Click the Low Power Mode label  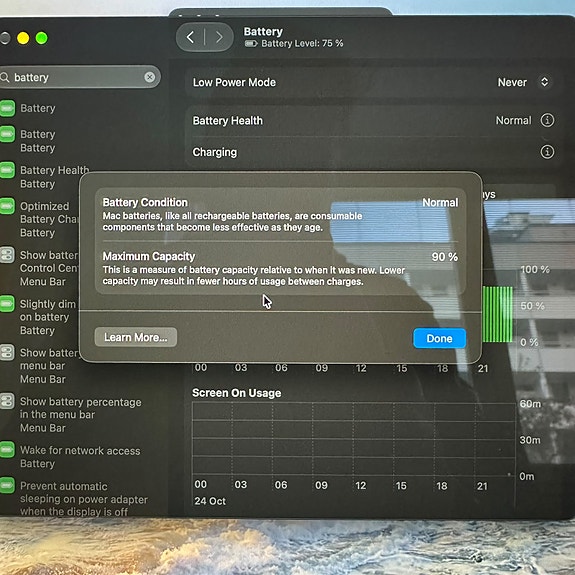[x=234, y=82]
